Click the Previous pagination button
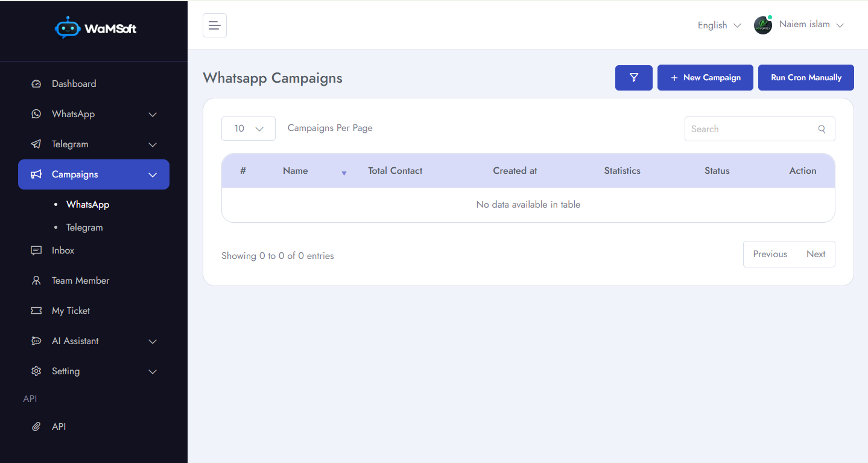The width and height of the screenshot is (868, 463). point(770,254)
